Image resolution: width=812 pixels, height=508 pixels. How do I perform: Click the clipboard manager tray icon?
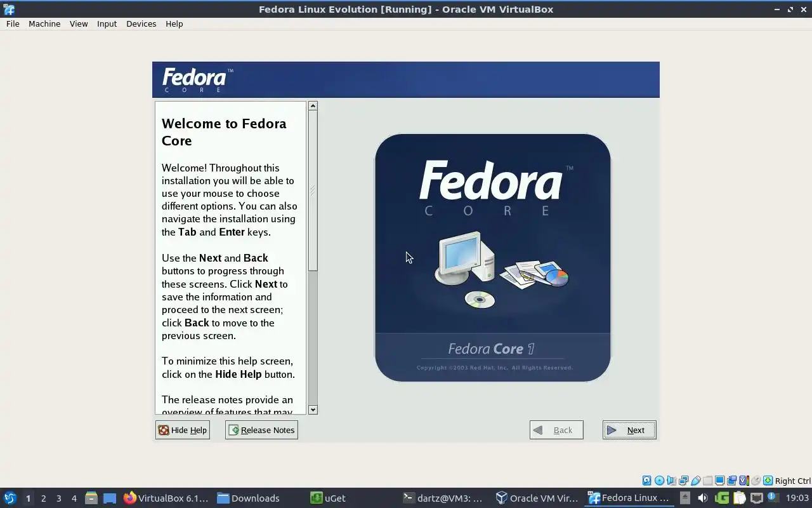(x=739, y=498)
